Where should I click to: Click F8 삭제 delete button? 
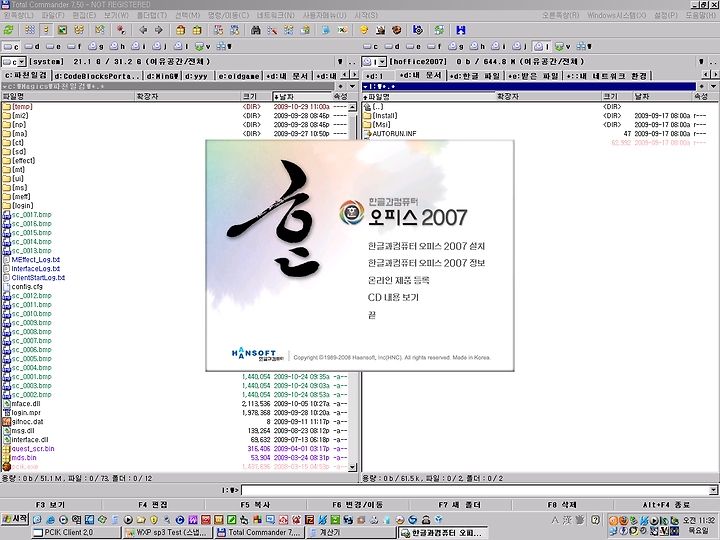(x=562, y=505)
